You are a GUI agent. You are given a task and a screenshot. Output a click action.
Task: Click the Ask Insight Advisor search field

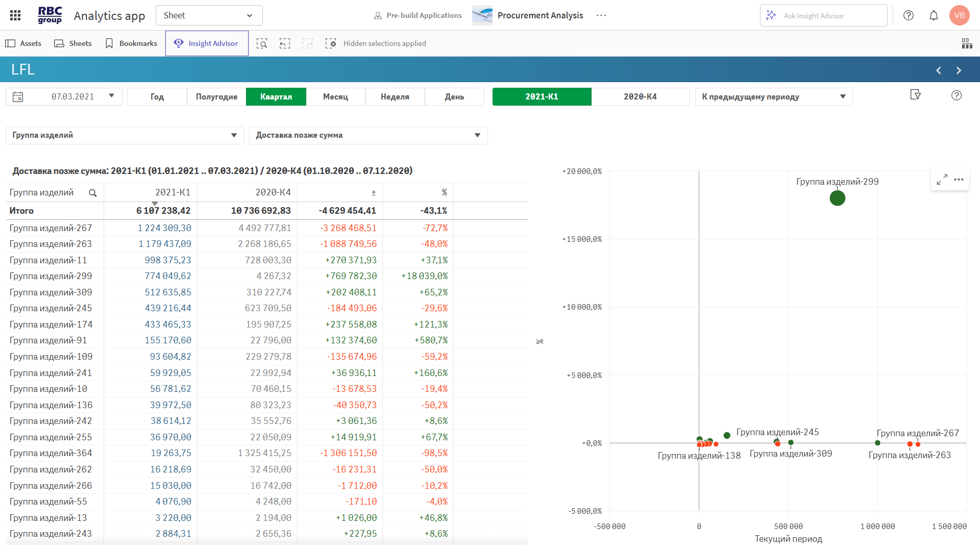coord(823,16)
